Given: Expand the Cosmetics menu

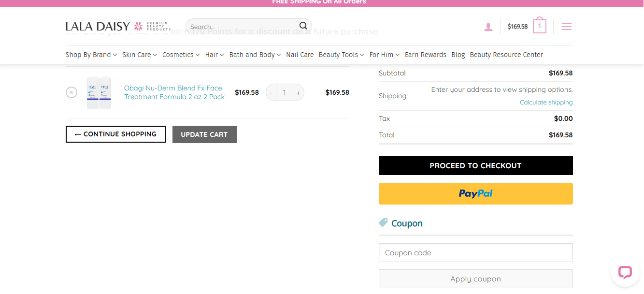Looking at the screenshot, I should click(181, 55).
